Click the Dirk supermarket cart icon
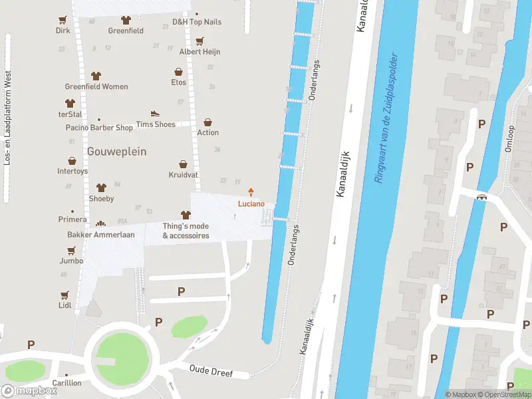Image resolution: width=532 pixels, height=399 pixels. pos(63,20)
